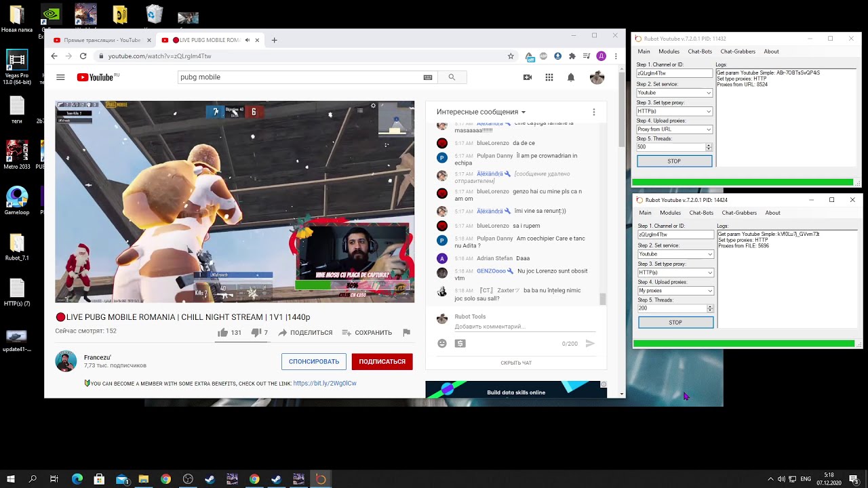868x488 pixels.
Task: Open the chat emoji picker
Action: click(x=442, y=344)
